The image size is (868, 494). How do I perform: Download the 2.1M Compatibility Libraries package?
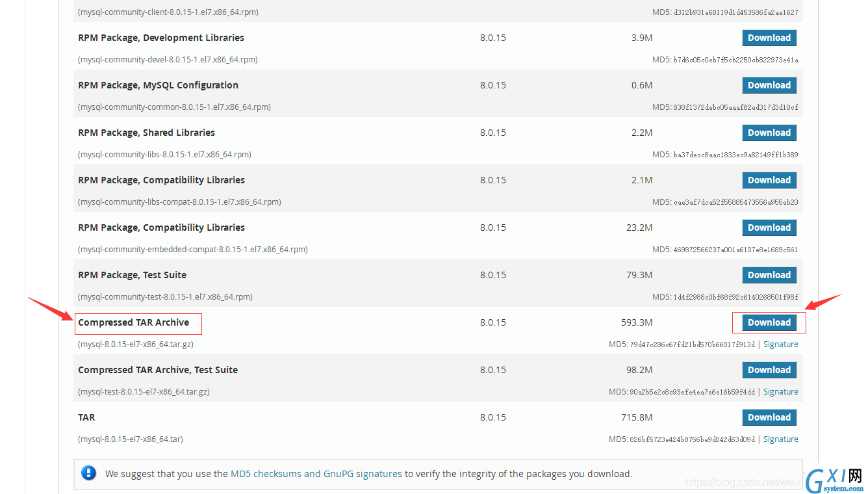(x=769, y=180)
